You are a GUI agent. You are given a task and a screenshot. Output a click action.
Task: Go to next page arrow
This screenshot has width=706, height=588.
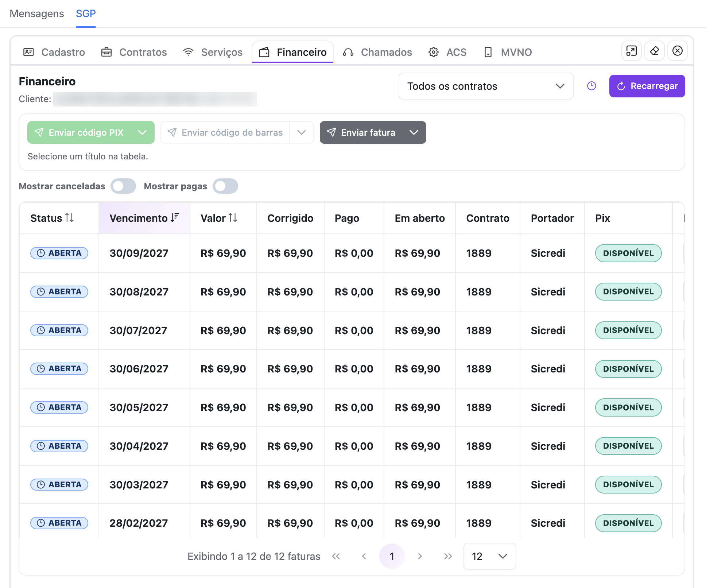420,556
